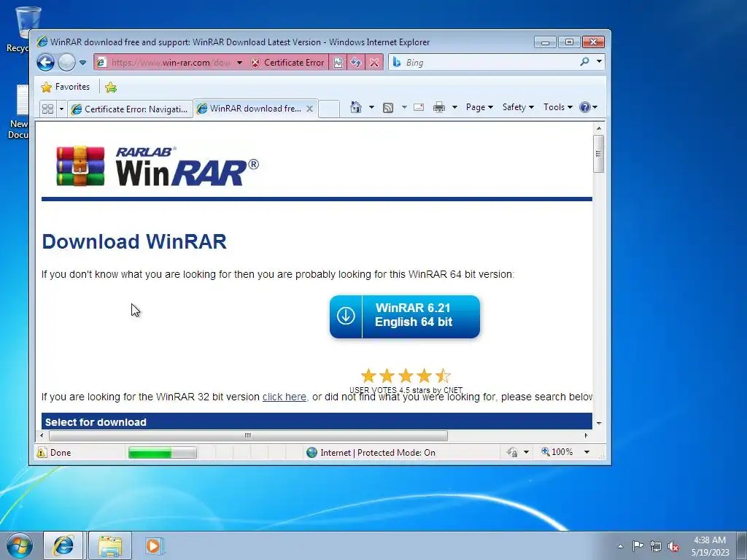The width and height of the screenshot is (747, 560).
Task: Click the Read Mail icon
Action: coord(419,107)
